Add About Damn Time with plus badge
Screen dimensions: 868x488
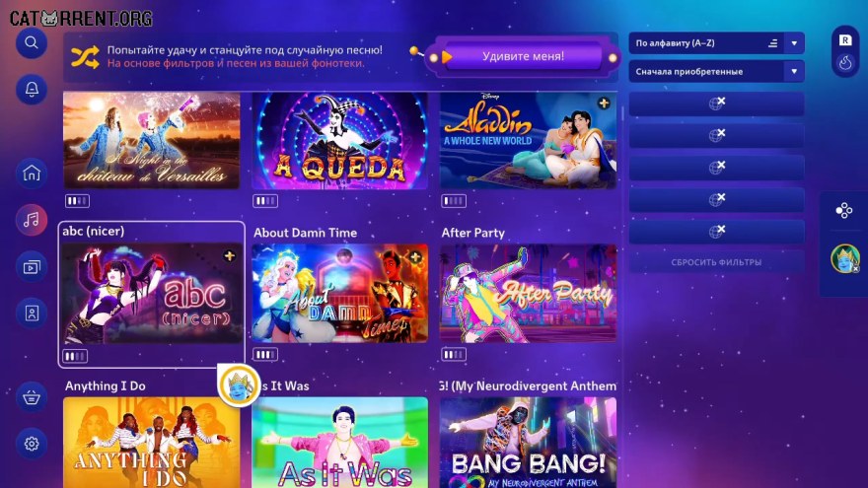(x=415, y=256)
